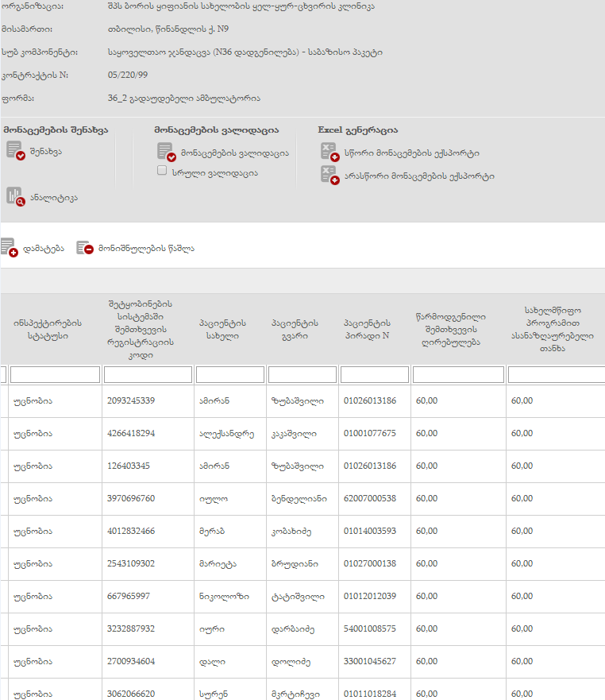Image resolution: width=605 pixels, height=700 pixels.
Task: Open the ანალიტიკა analytics icon
Action: point(16,196)
